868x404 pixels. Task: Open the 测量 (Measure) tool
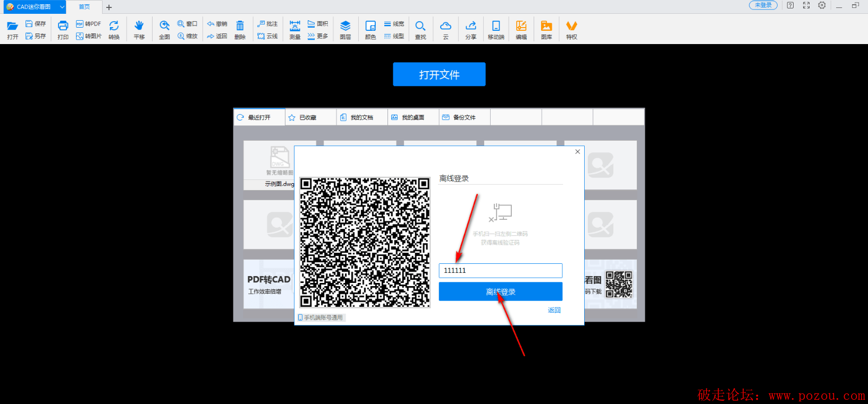pyautogui.click(x=295, y=30)
